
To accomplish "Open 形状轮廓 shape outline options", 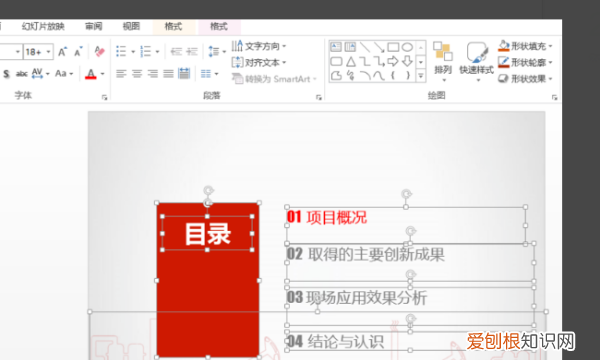I will (525, 62).
